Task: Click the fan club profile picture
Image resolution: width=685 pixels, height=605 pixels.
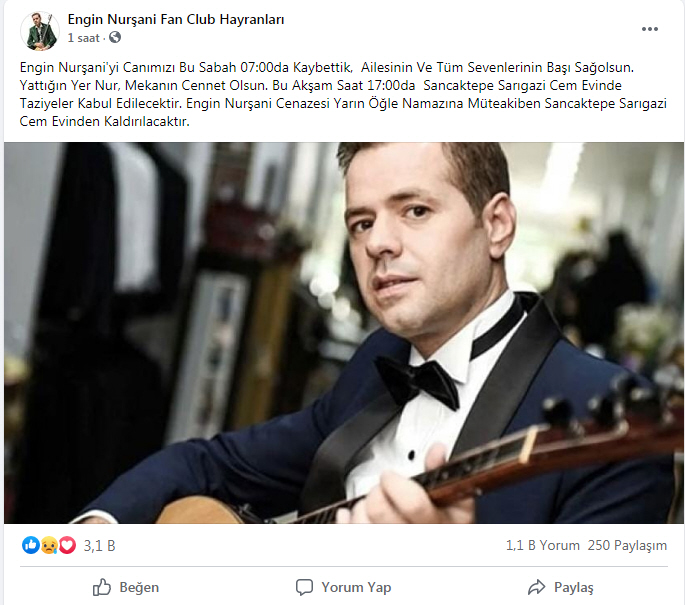Action: [40, 31]
